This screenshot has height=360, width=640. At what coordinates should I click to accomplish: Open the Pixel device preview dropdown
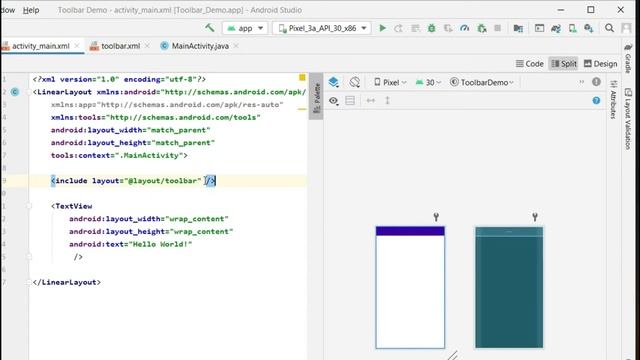390,82
